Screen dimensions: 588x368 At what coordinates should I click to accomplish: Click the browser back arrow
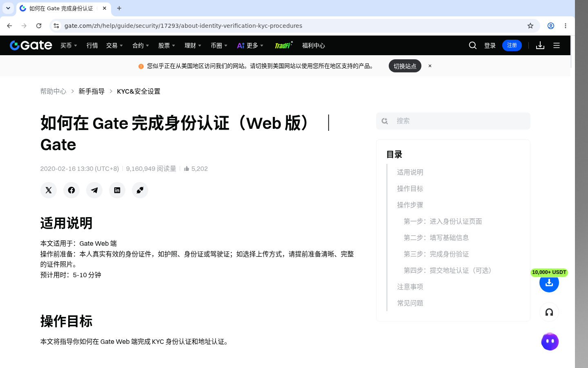point(9,26)
